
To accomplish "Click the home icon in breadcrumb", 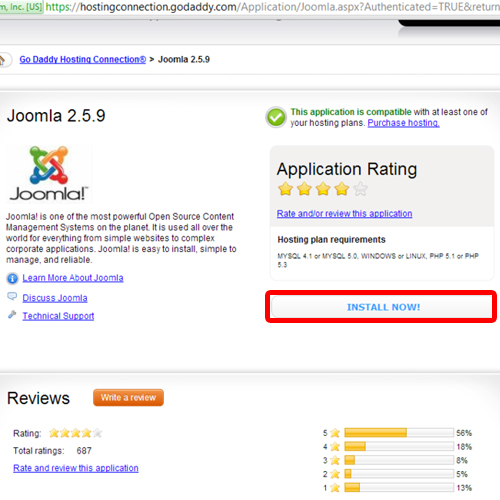I will click(2, 60).
